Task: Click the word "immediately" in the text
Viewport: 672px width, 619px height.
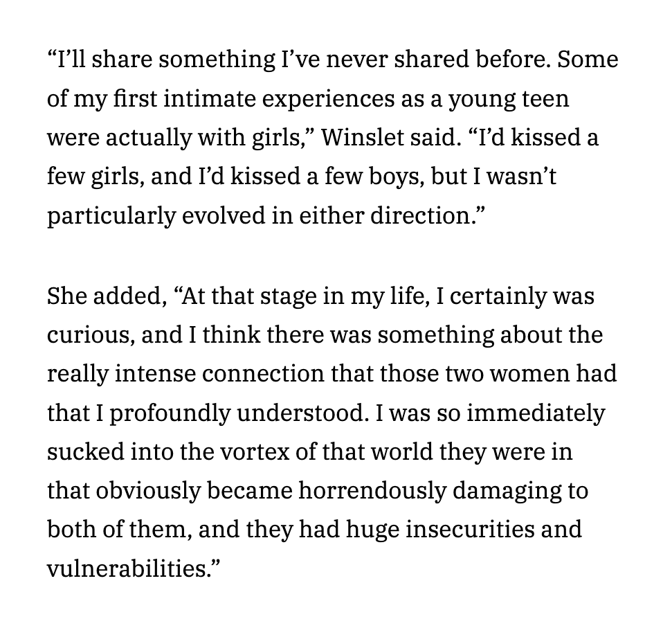Action: (x=535, y=413)
